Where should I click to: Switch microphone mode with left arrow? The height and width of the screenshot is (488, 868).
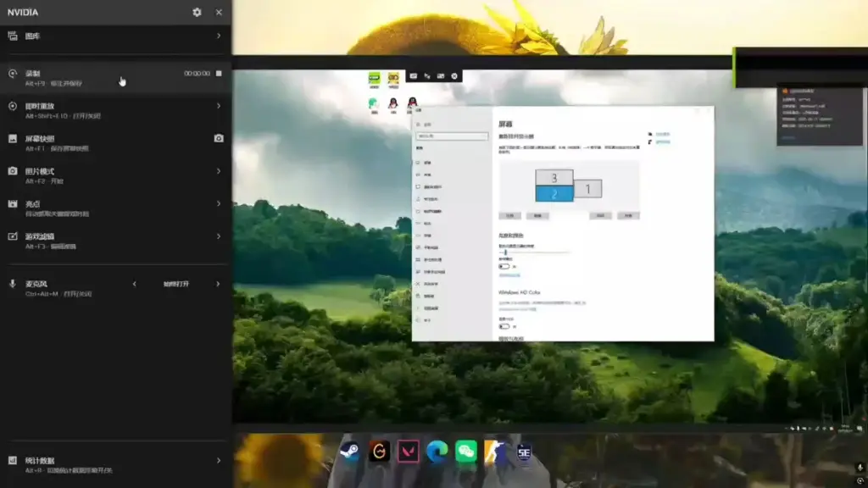135,284
